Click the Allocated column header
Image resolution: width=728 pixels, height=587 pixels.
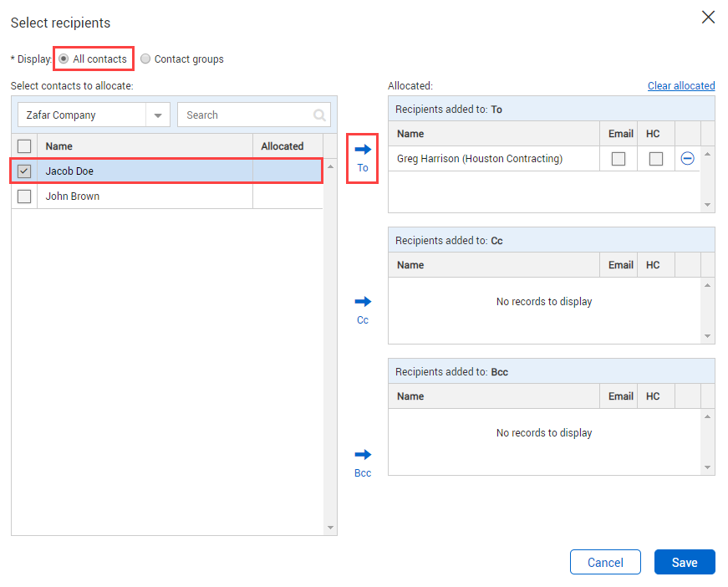(283, 146)
